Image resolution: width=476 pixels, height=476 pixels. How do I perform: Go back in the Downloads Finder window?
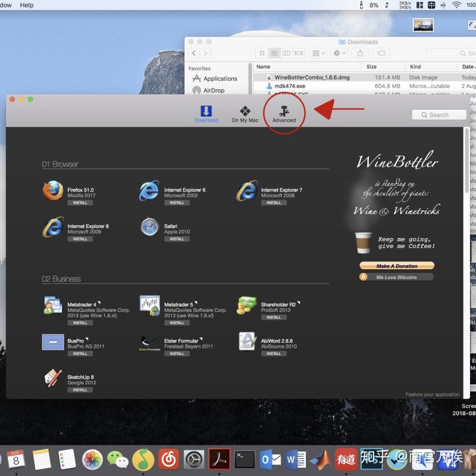pyautogui.click(x=194, y=53)
